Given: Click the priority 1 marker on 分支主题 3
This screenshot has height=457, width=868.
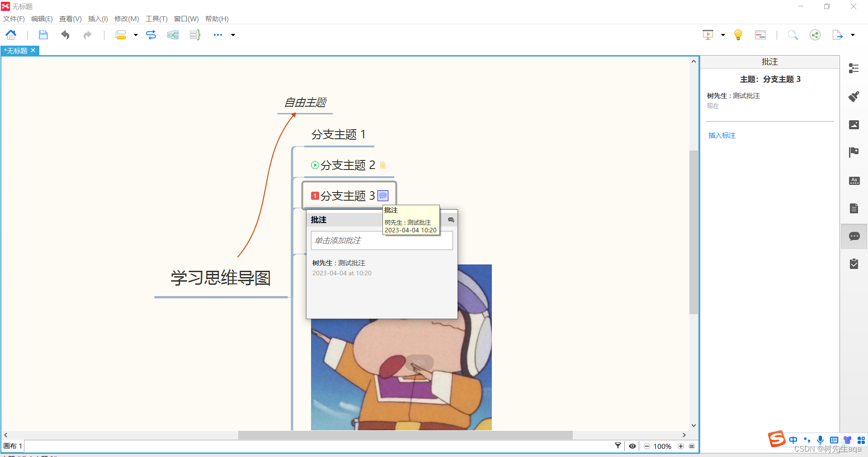Looking at the screenshot, I should [x=315, y=196].
